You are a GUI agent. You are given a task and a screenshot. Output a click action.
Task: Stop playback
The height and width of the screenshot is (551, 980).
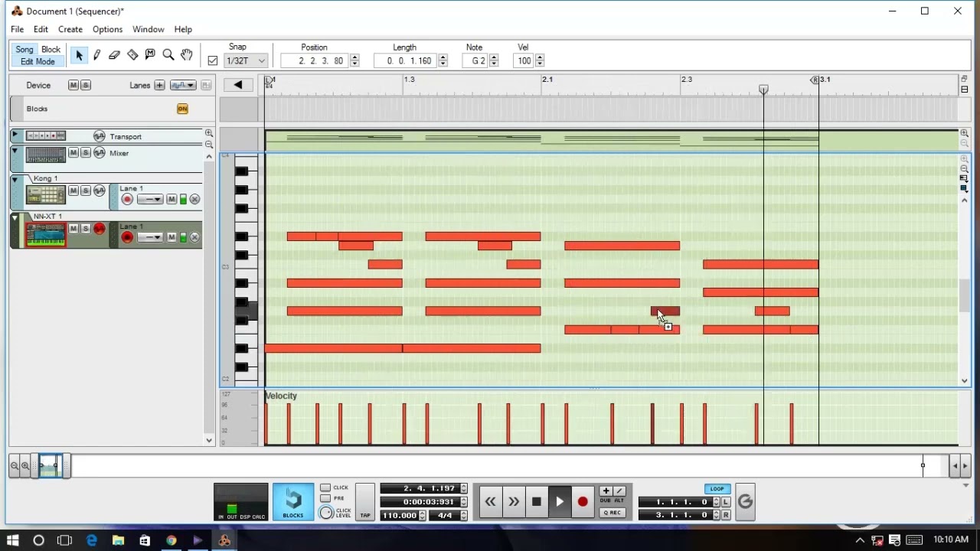pos(537,502)
